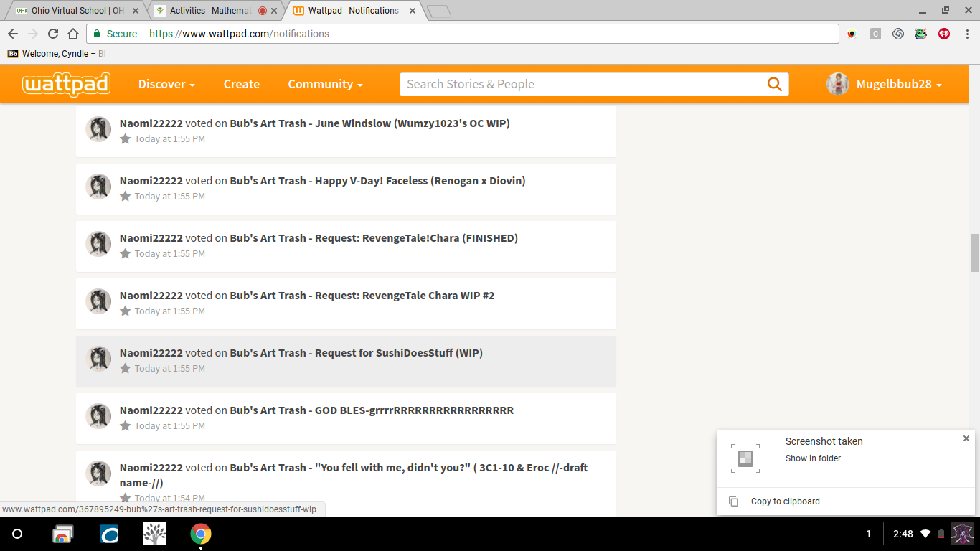Expand the Community dropdown menu

(325, 84)
